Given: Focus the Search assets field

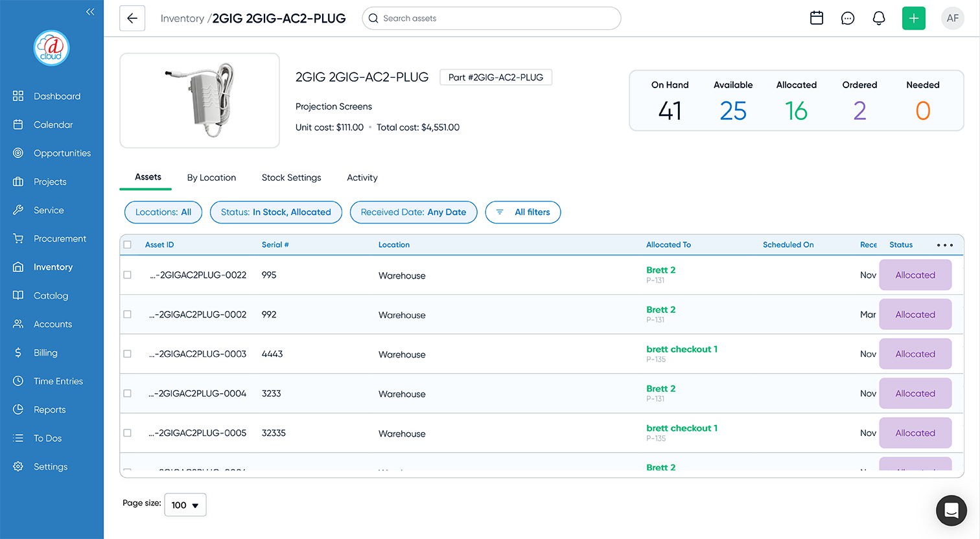Looking at the screenshot, I should click(491, 18).
